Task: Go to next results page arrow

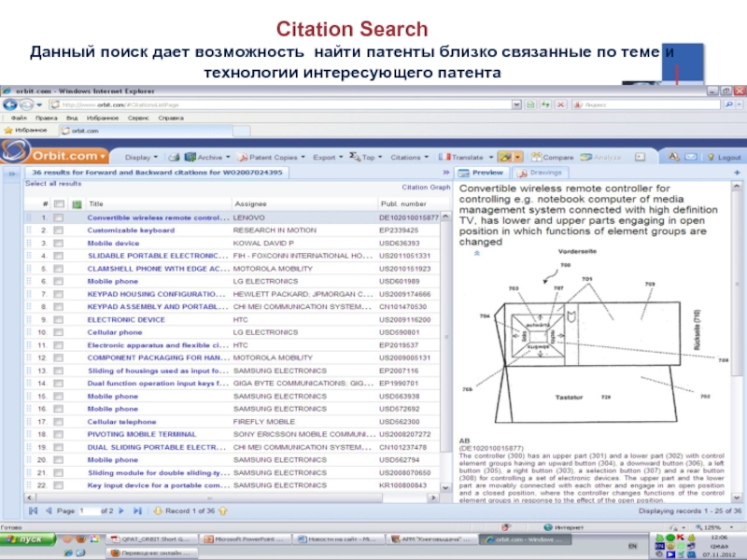Action: 121,511
